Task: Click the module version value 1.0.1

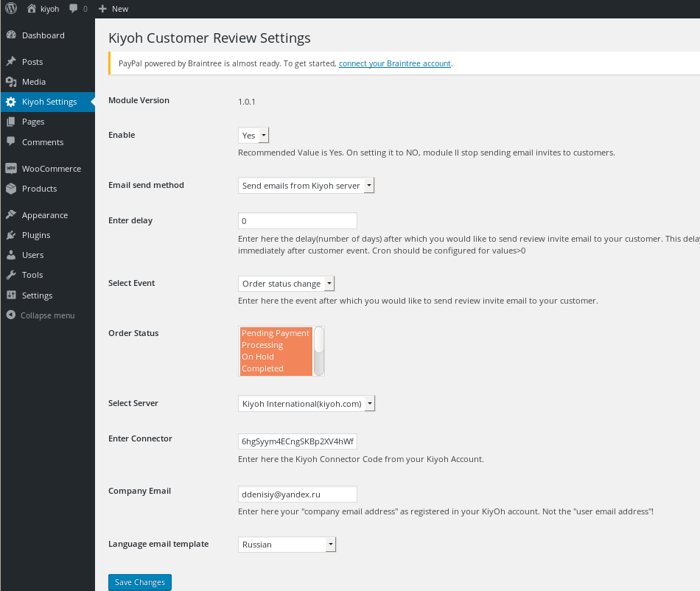Action: (246, 102)
